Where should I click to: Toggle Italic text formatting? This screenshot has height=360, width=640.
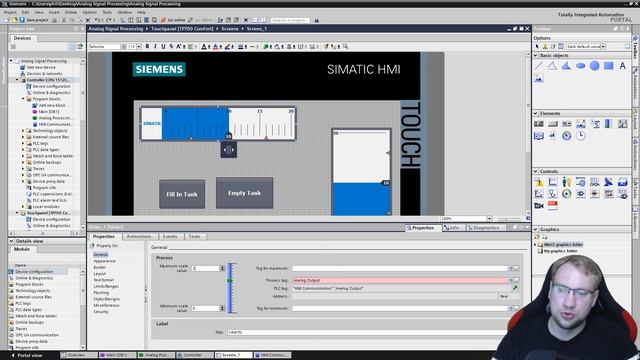pos(155,47)
